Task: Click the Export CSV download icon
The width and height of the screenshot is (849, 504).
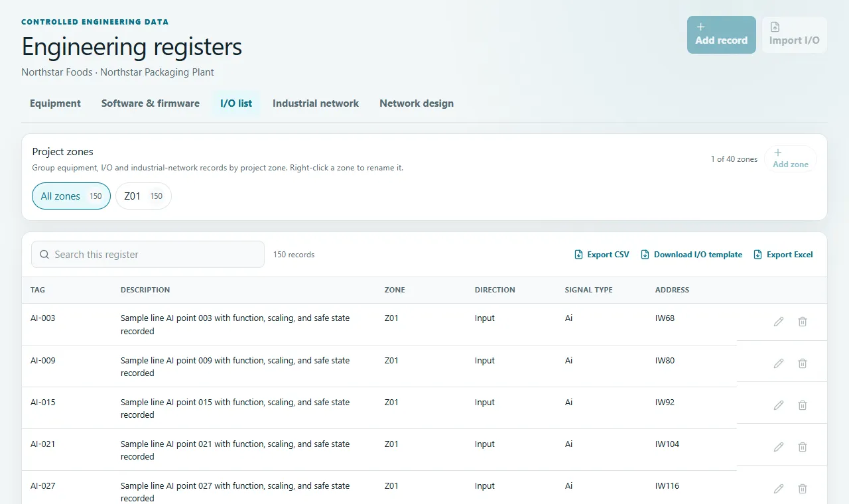Action: point(579,255)
